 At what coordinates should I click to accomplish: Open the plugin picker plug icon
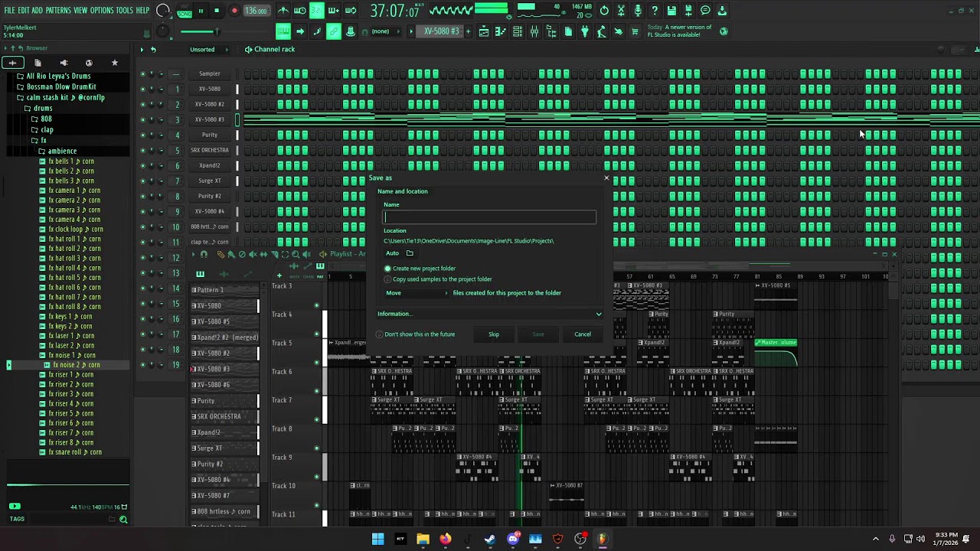(585, 31)
